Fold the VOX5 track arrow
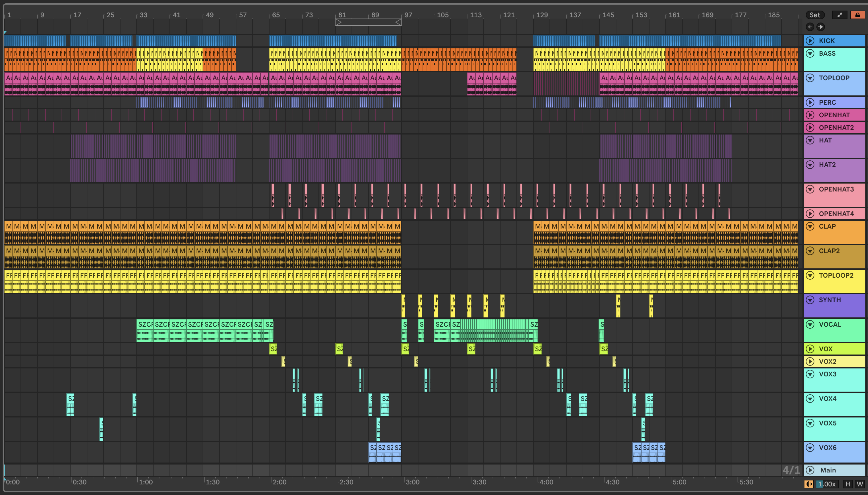 [x=810, y=423]
